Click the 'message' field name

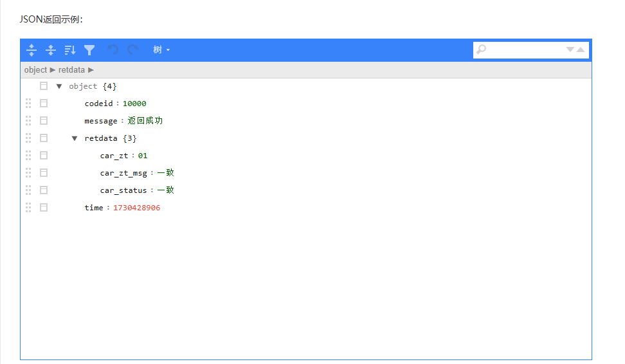click(x=101, y=121)
